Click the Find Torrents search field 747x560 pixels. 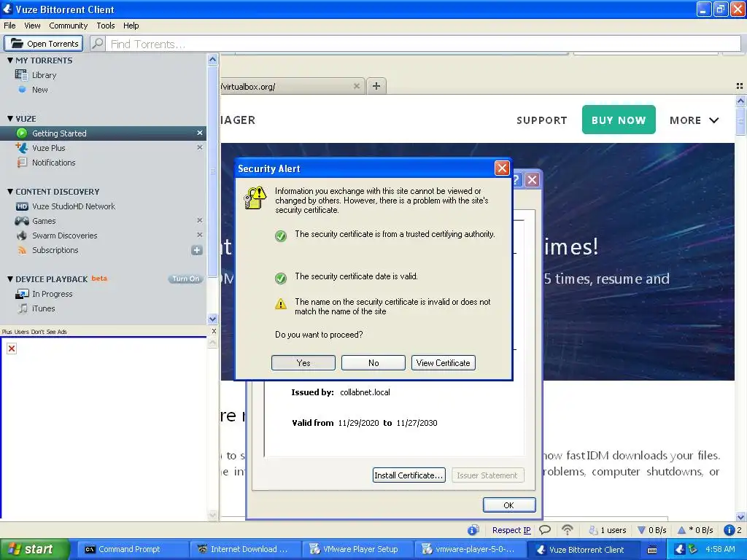tap(423, 44)
